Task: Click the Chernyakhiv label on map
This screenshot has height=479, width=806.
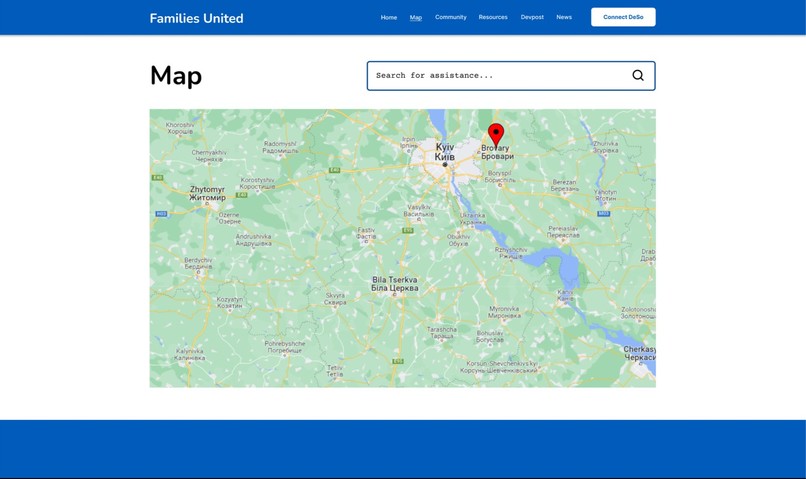Action: point(209,156)
